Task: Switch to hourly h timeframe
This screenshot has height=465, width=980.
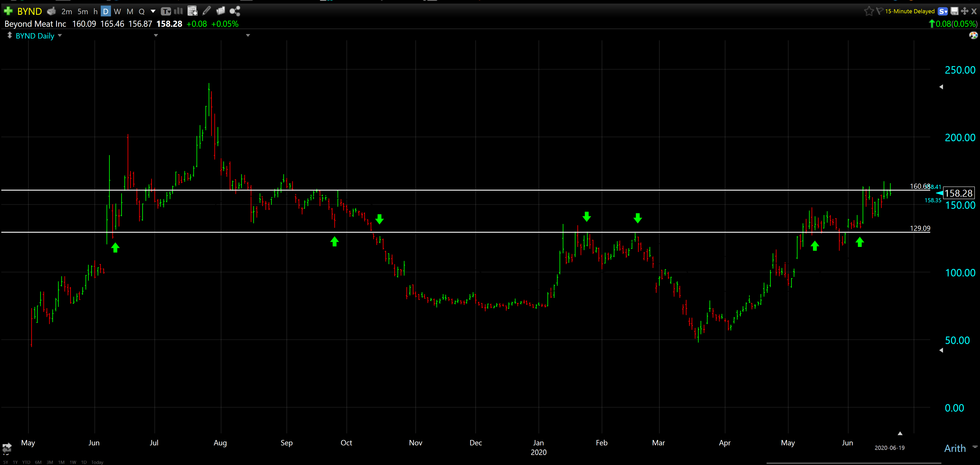Action: coord(95,12)
